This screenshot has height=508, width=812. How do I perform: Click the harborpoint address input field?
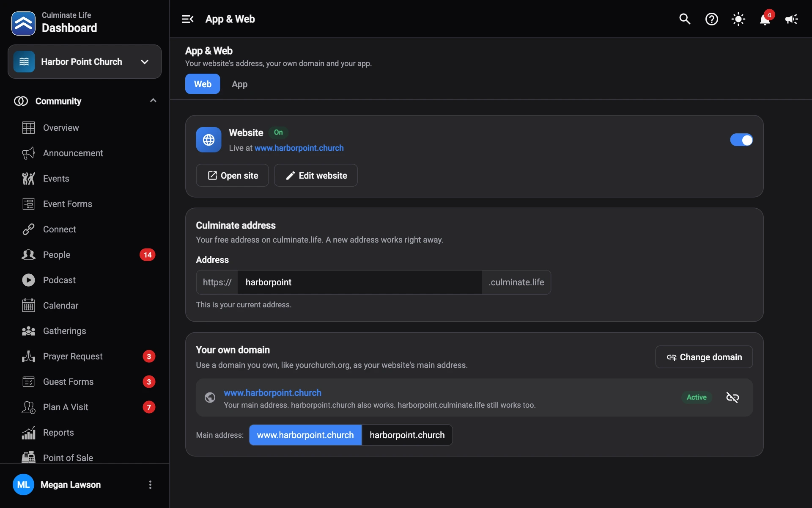point(360,282)
